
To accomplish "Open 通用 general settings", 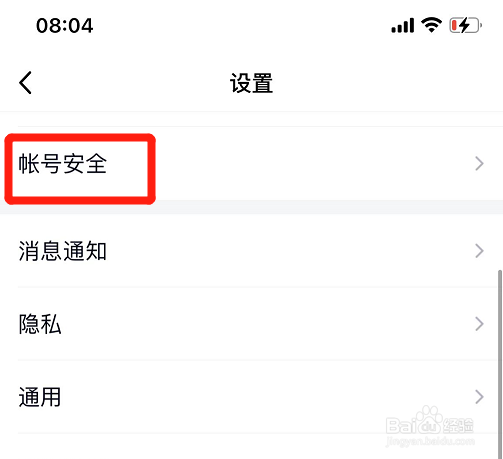I will tap(251, 397).
